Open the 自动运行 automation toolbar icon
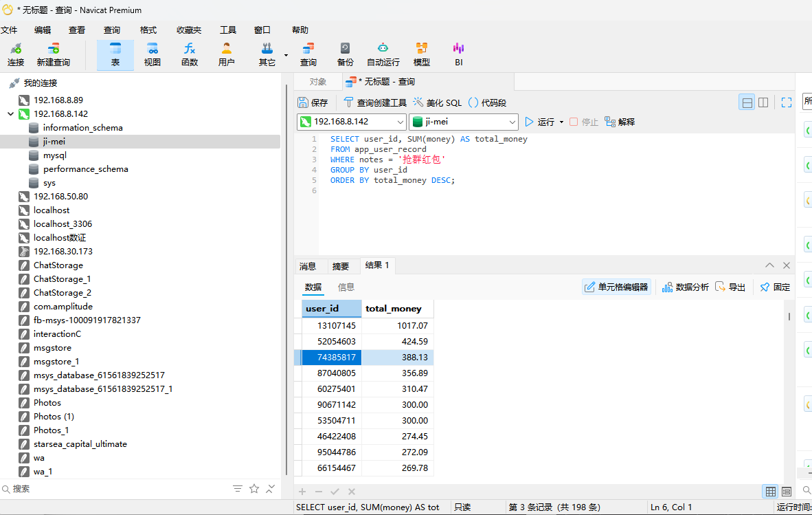The image size is (812, 515). tap(383, 54)
